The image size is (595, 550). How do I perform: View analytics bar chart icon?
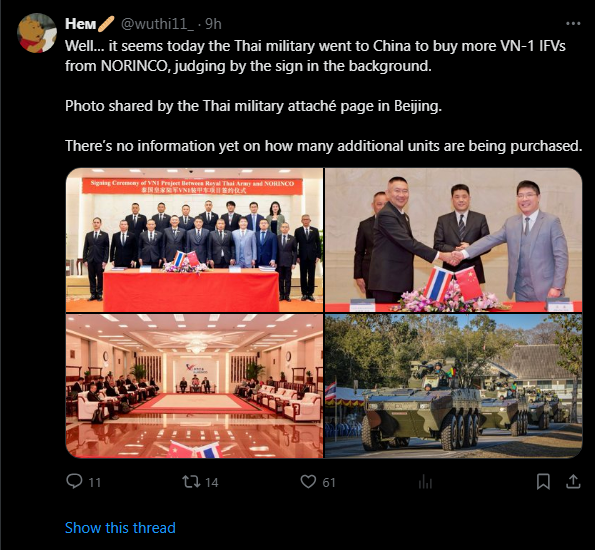(425, 482)
